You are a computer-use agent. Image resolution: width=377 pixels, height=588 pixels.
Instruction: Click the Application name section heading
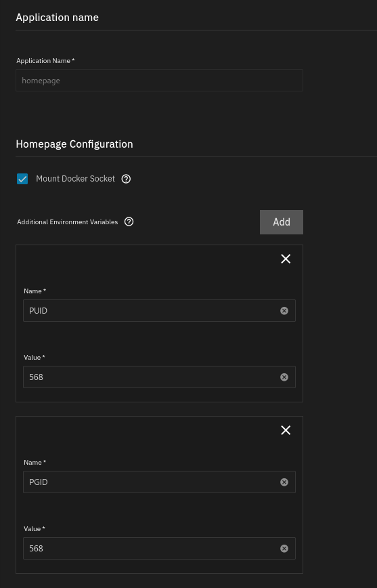[57, 17]
